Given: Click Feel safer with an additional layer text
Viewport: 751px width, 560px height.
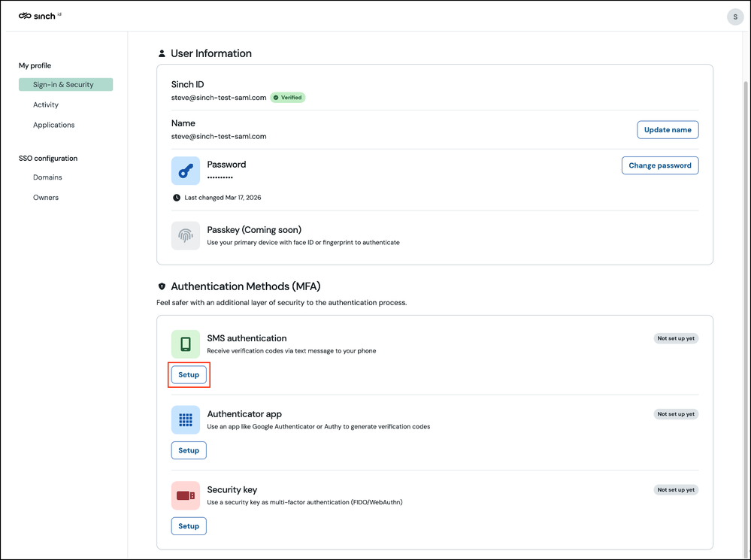Looking at the screenshot, I should (282, 303).
